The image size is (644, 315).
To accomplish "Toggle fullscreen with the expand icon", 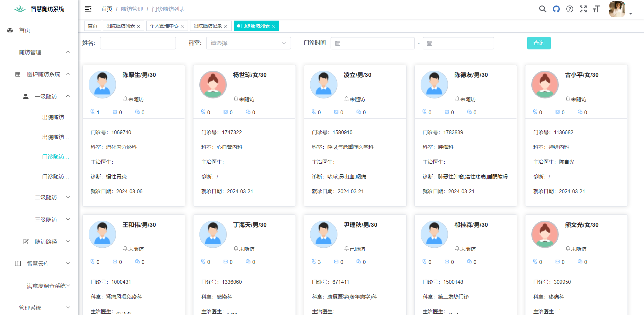I will click(583, 9).
